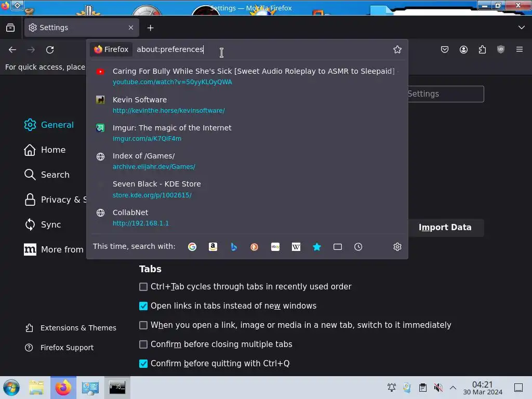
Task: Click the muted volume tray icon
Action: (x=438, y=388)
